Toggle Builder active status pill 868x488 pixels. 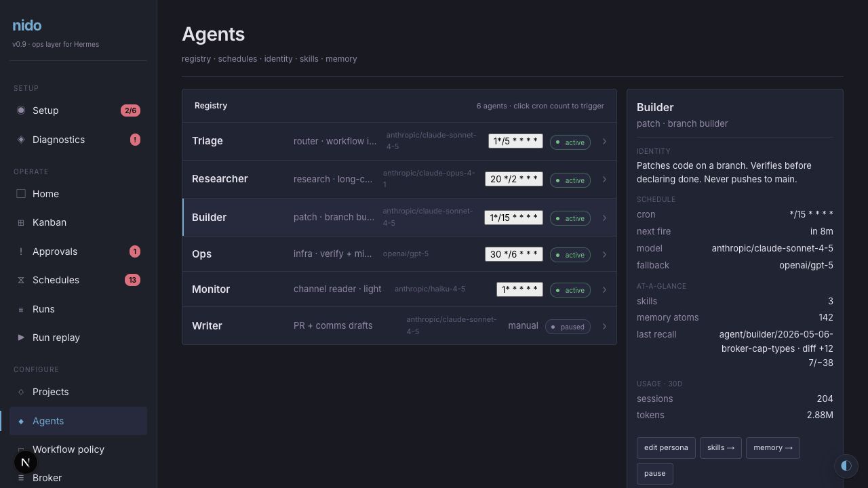coord(570,218)
